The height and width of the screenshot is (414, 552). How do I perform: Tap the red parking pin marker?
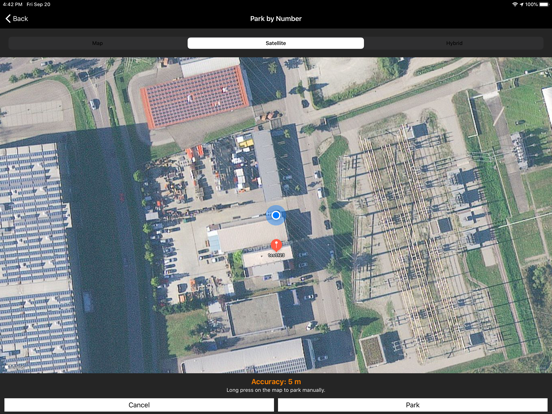[x=276, y=245]
